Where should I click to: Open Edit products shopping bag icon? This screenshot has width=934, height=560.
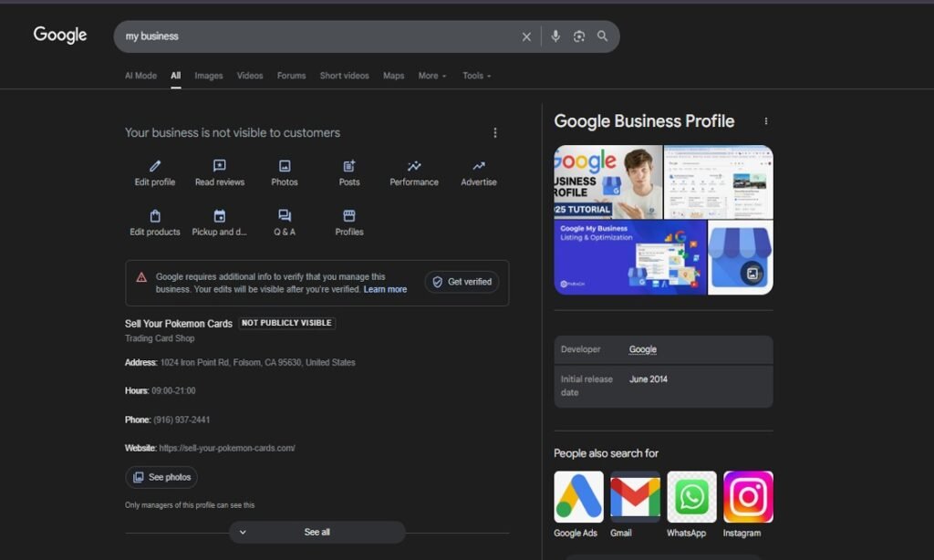coord(155,216)
